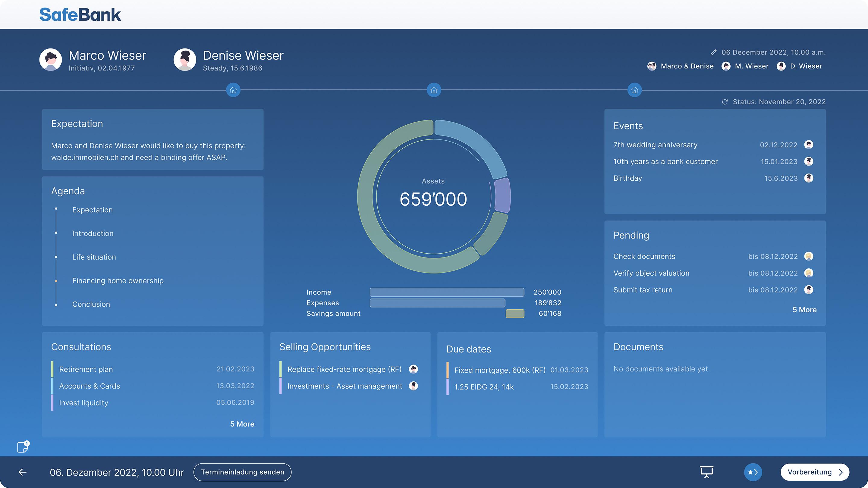Open the notes icon with badge
Viewport: 868px width, 488px height.
coord(23,446)
